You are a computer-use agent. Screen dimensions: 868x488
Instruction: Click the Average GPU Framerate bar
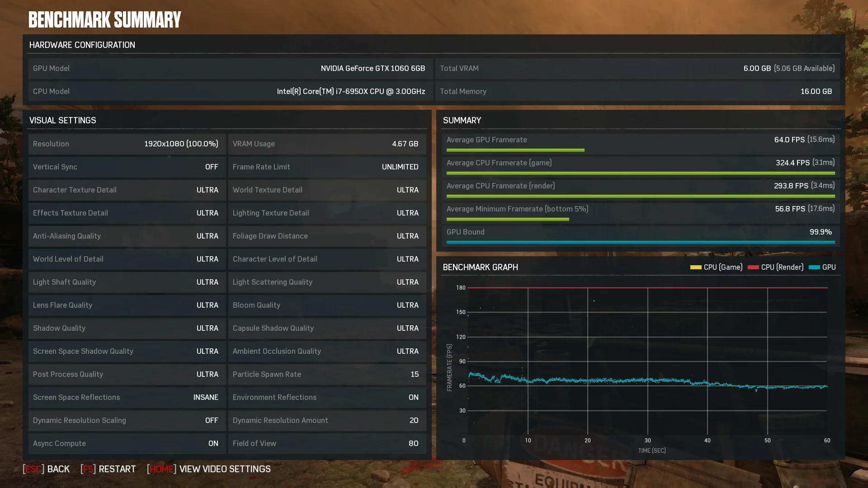click(515, 150)
